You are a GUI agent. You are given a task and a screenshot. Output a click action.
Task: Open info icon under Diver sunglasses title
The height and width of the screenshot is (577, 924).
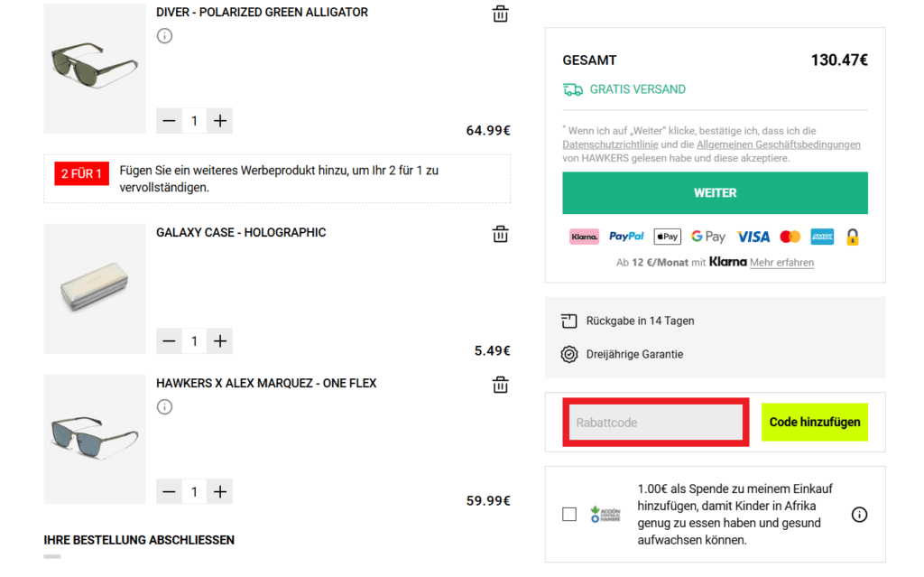(x=164, y=36)
